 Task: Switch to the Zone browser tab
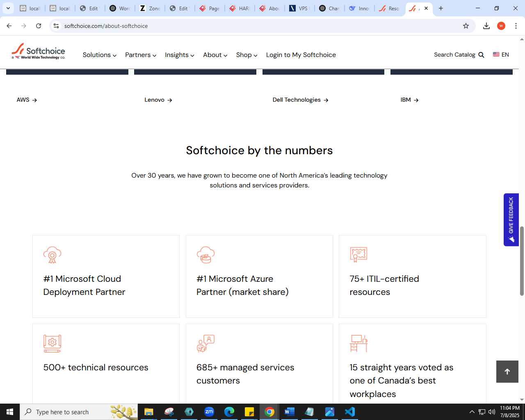click(x=150, y=8)
